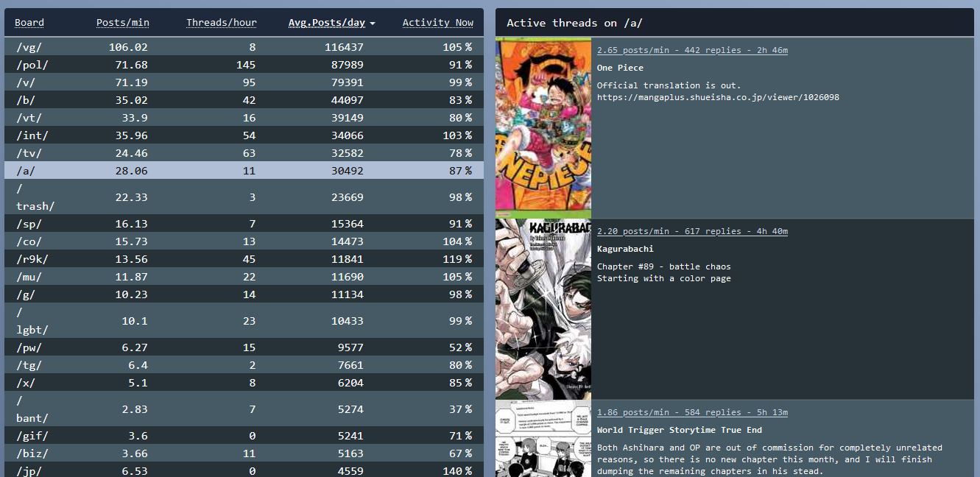Select the /pol/ board row
Screen dimensions: 980x477
[x=244, y=64]
